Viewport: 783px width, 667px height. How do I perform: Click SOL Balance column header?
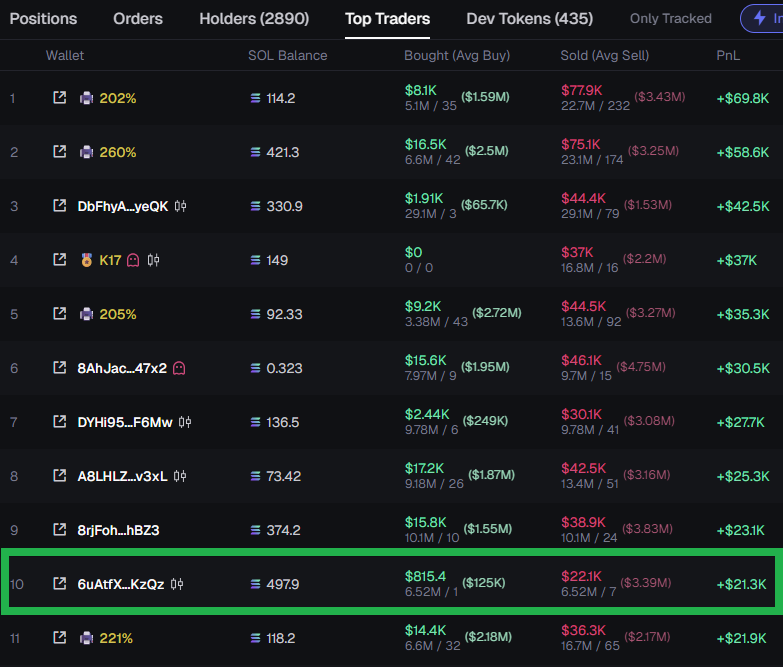click(x=288, y=55)
